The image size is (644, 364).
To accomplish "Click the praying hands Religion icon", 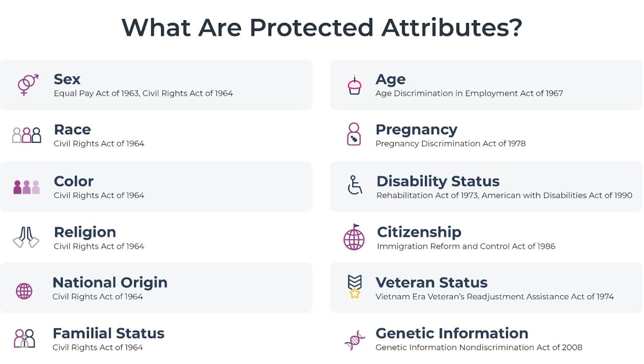I will (26, 238).
